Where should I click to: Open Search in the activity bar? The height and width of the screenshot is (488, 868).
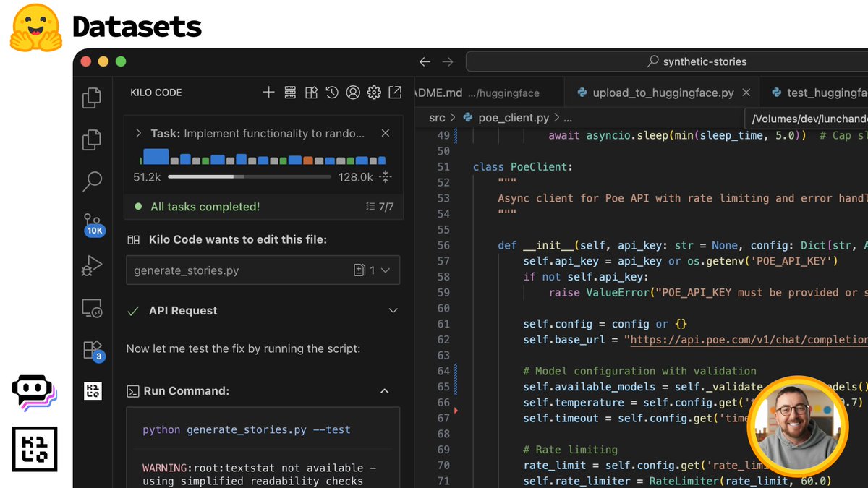tap(92, 181)
